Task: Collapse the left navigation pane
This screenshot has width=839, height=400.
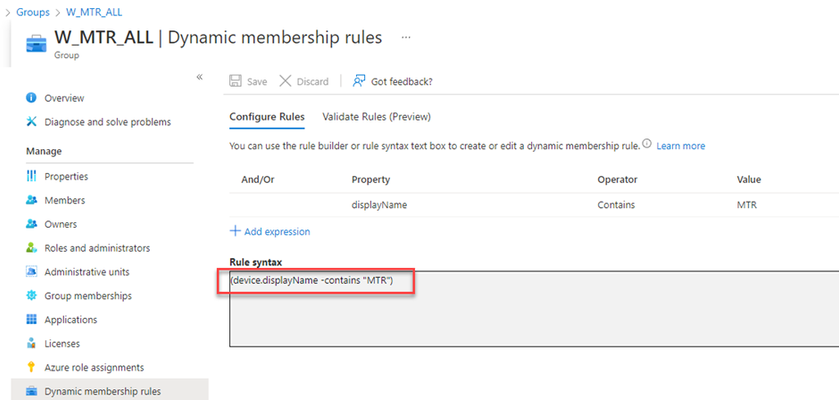Action: pos(200,77)
